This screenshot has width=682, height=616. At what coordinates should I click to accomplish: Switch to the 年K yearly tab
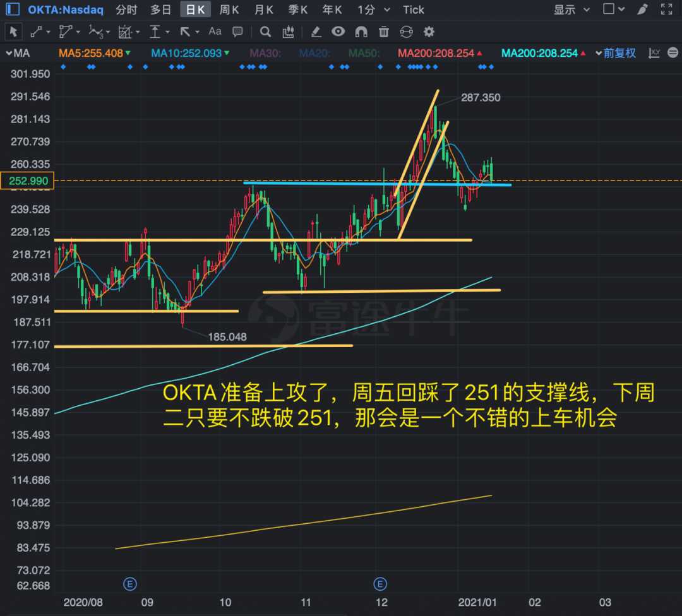(332, 9)
